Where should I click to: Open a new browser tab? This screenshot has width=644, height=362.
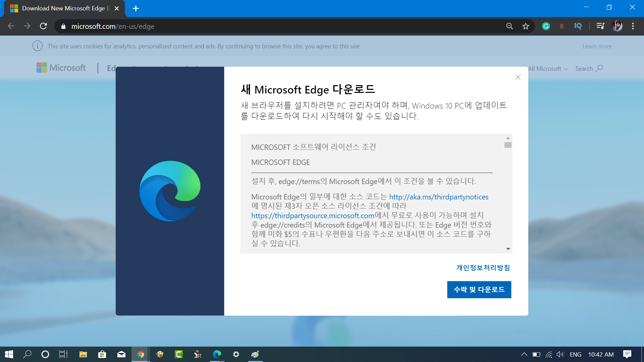(x=136, y=8)
